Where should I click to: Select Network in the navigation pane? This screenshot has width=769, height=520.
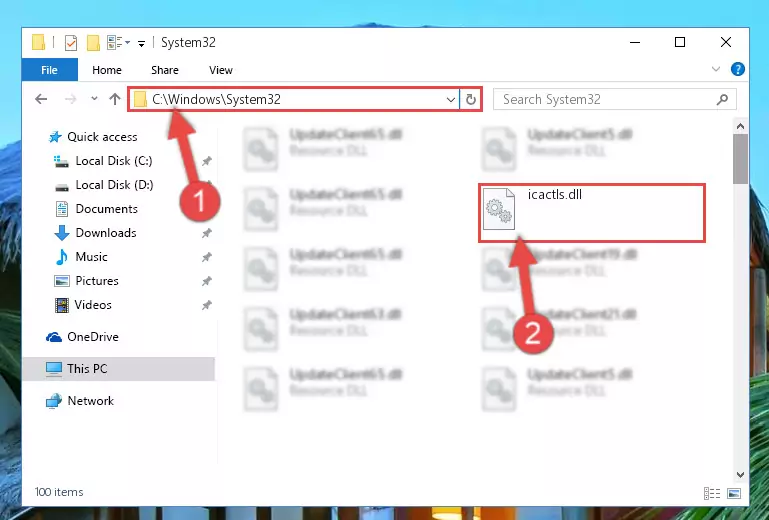91,400
